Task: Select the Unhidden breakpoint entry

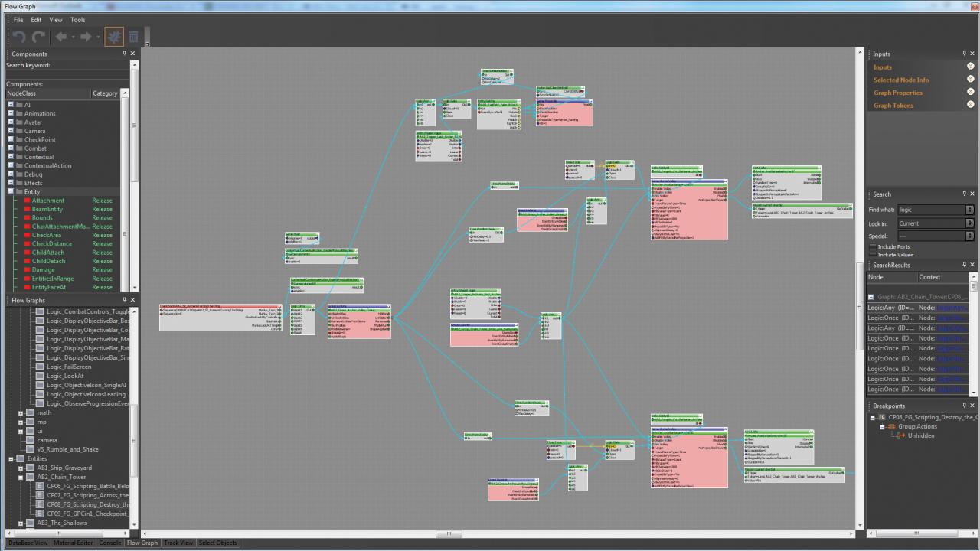Action: coord(921,435)
